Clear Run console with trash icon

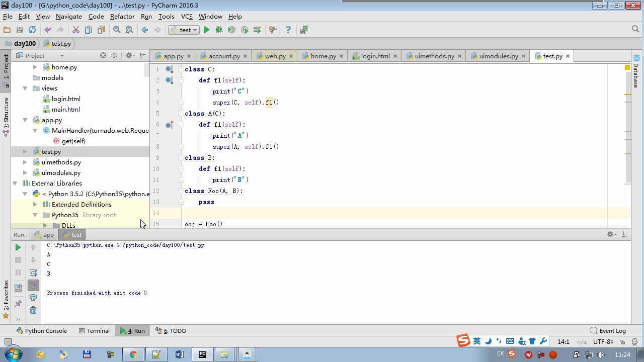click(33, 310)
